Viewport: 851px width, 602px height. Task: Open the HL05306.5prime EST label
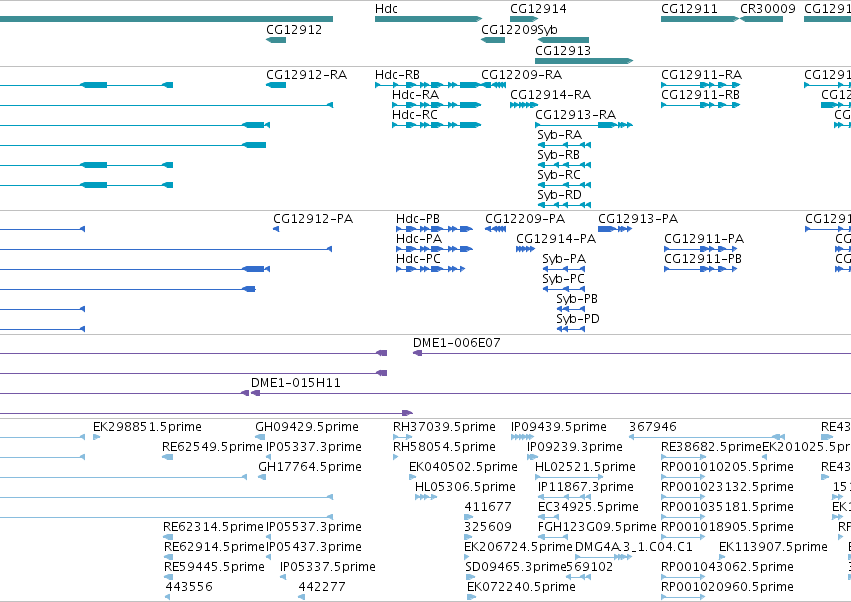pyautogui.click(x=465, y=487)
